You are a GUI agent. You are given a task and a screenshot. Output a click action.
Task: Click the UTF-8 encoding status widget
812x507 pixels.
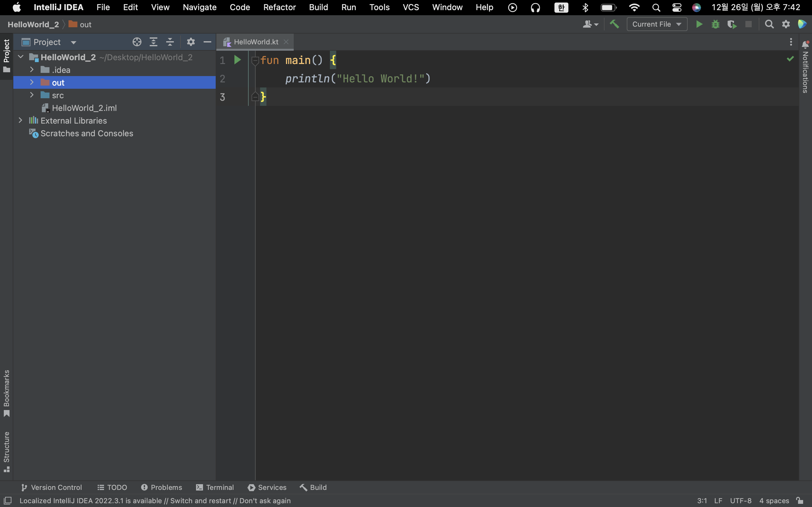pyautogui.click(x=741, y=500)
